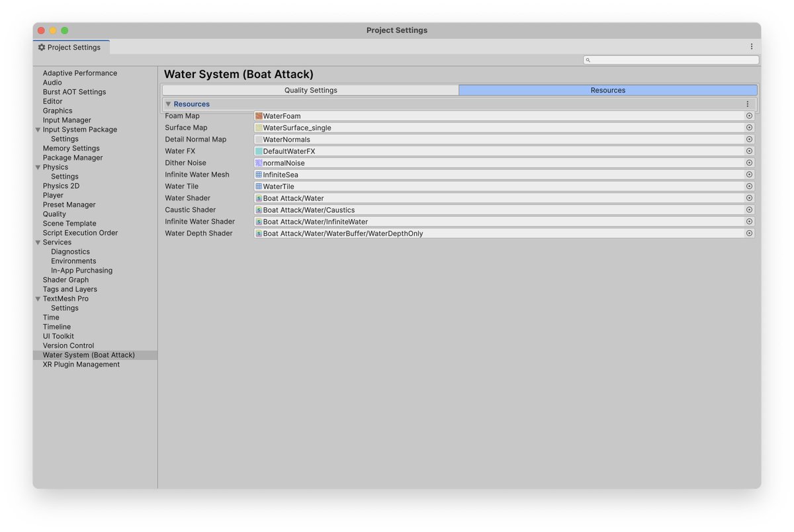Select the Project Settings window tab

pyautogui.click(x=71, y=48)
